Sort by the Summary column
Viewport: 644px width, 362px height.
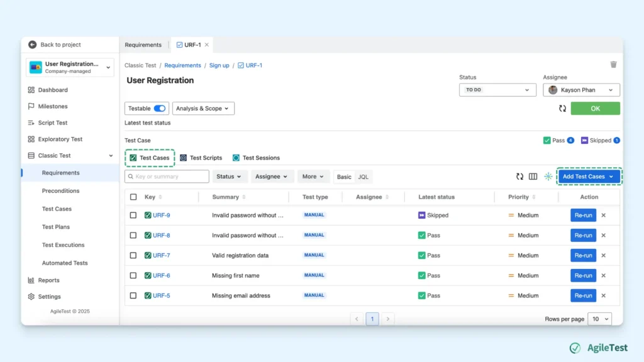coord(244,197)
